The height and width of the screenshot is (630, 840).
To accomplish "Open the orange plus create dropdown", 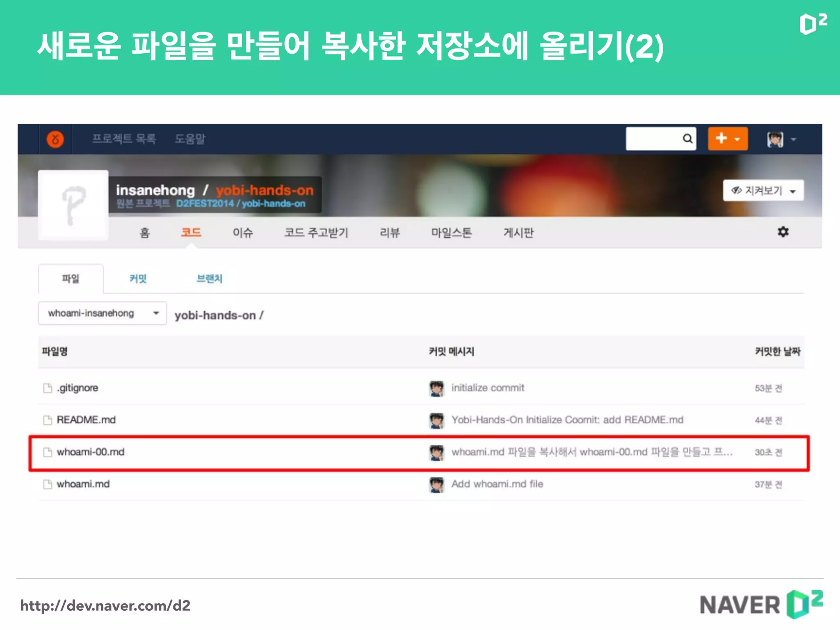I will click(728, 139).
